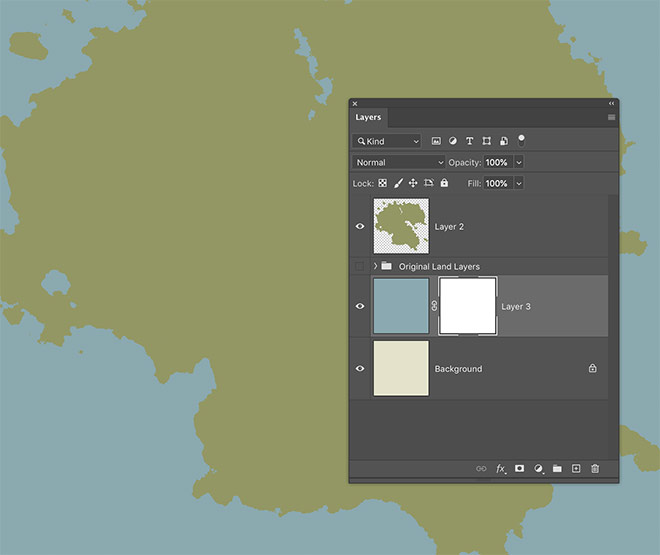Toggle layer filtering switch on or off
660x555 pixels.
tap(521, 141)
